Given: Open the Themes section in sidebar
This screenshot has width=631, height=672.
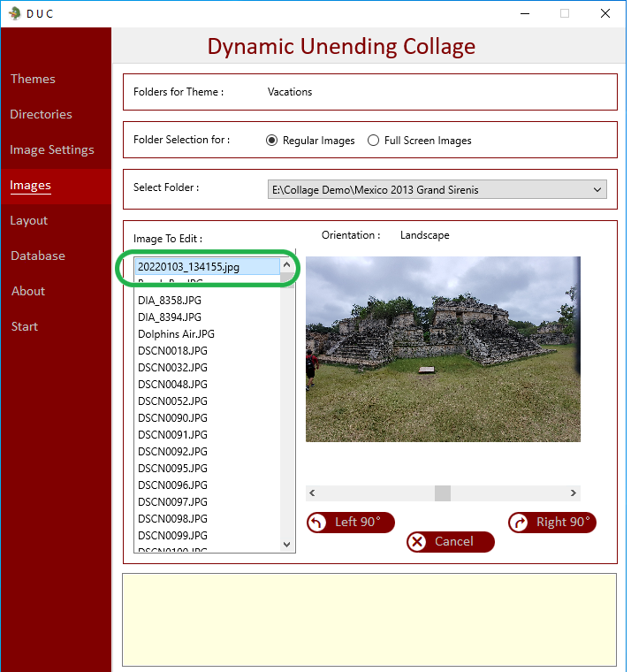Looking at the screenshot, I should 33,79.
